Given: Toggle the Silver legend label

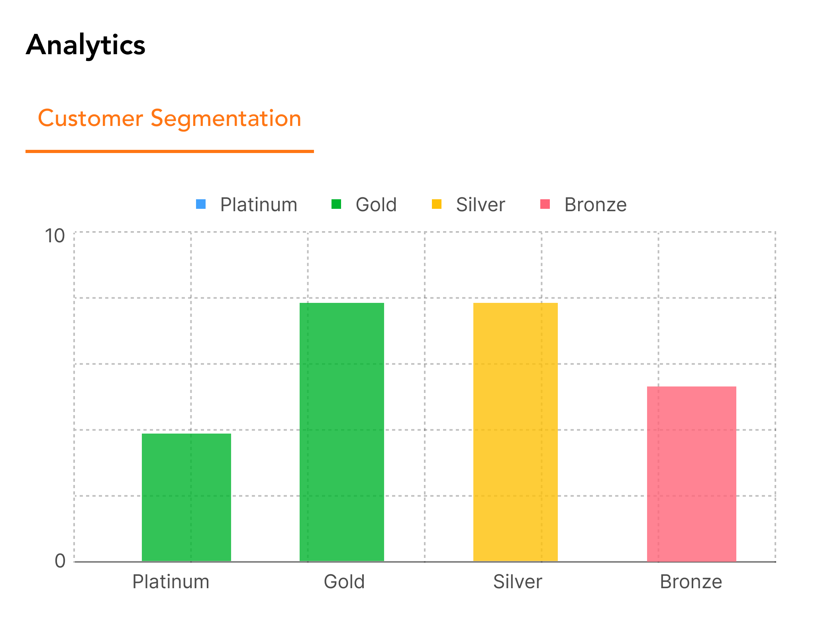Looking at the screenshot, I should click(481, 205).
